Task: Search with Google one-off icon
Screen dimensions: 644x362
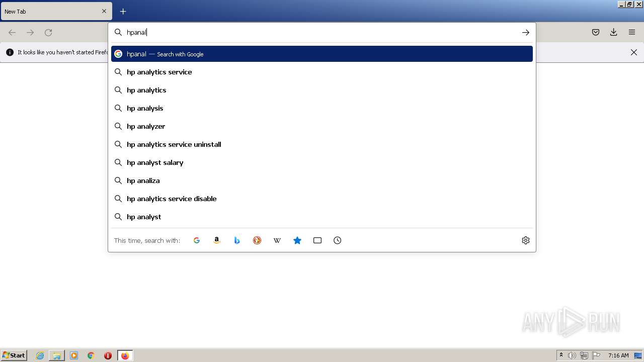Action: (197, 240)
